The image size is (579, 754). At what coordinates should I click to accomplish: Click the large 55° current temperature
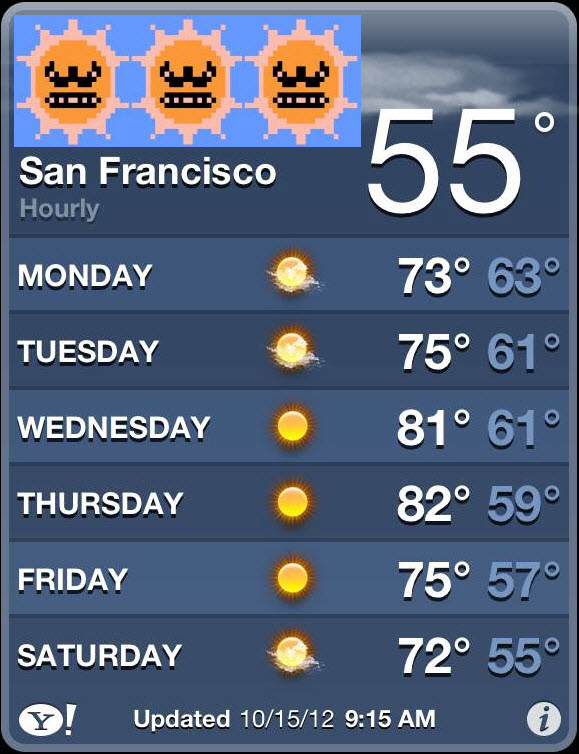461,162
